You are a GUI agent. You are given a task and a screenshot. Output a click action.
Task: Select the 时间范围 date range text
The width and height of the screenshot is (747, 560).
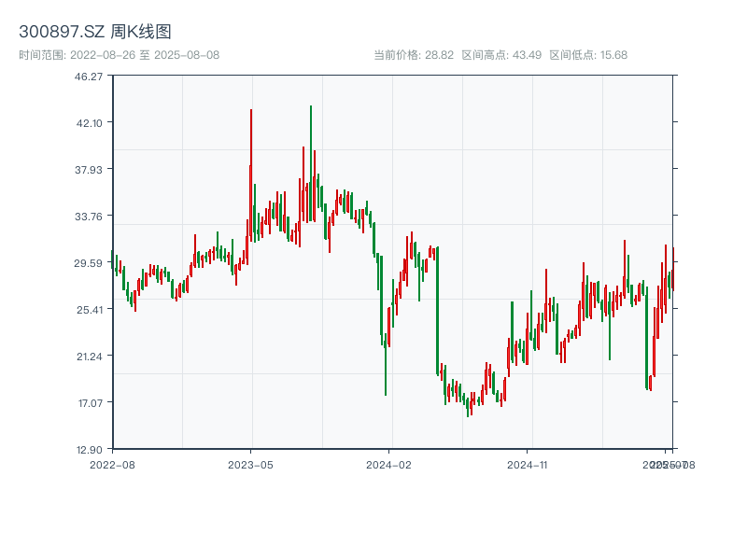(x=120, y=55)
